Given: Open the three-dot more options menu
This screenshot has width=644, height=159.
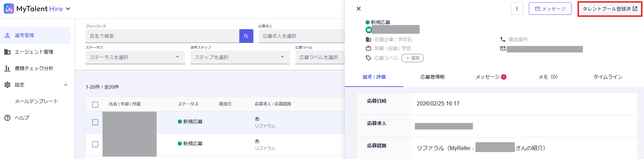Looking at the screenshot, I should 517,9.
